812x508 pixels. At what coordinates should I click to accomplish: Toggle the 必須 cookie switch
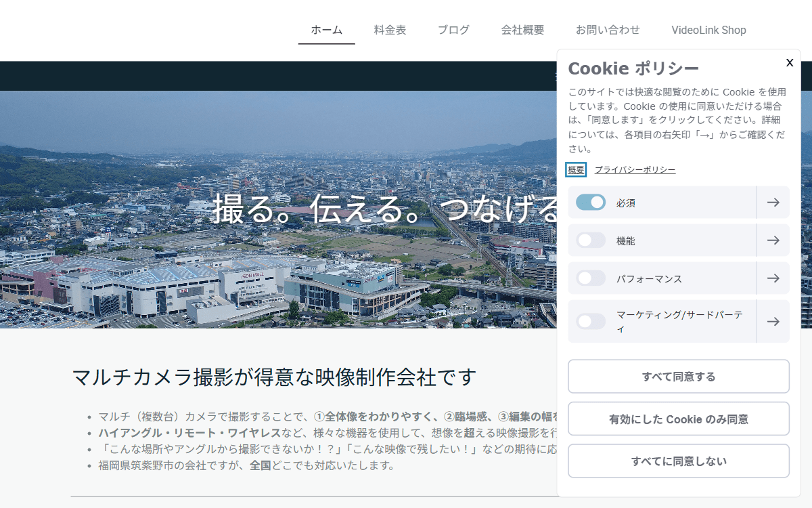click(x=591, y=203)
